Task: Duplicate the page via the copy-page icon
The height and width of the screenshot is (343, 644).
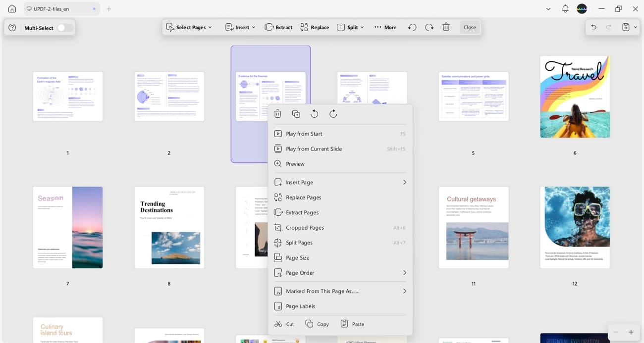Action: click(296, 113)
